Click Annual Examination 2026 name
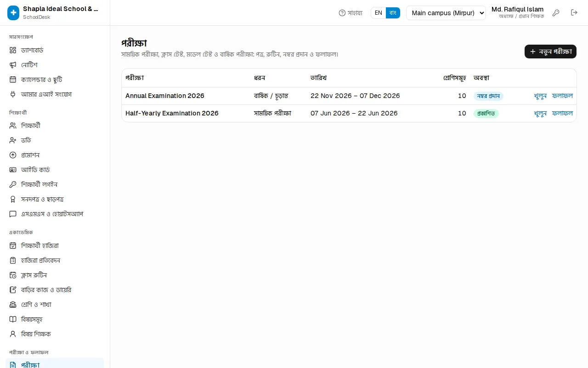The image size is (588, 368). click(x=165, y=96)
